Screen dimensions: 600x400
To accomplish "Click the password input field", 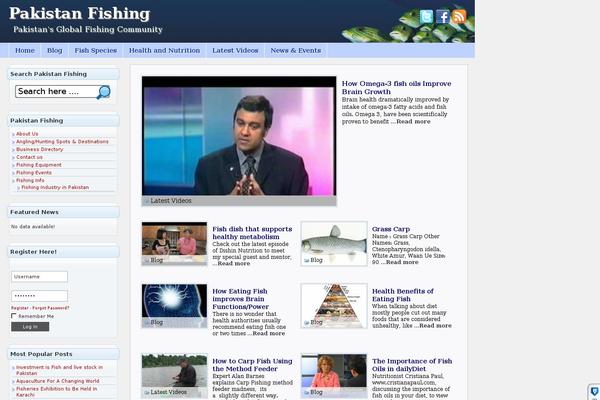I will (39, 296).
